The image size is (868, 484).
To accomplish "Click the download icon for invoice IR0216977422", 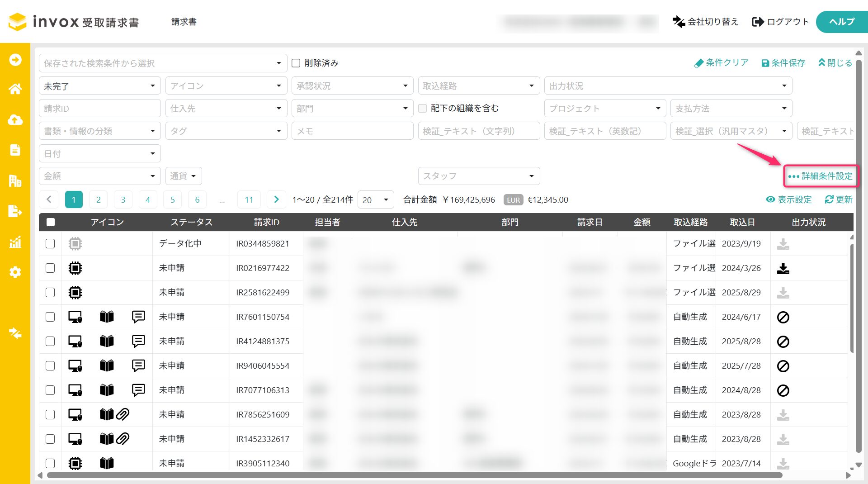I will [783, 268].
